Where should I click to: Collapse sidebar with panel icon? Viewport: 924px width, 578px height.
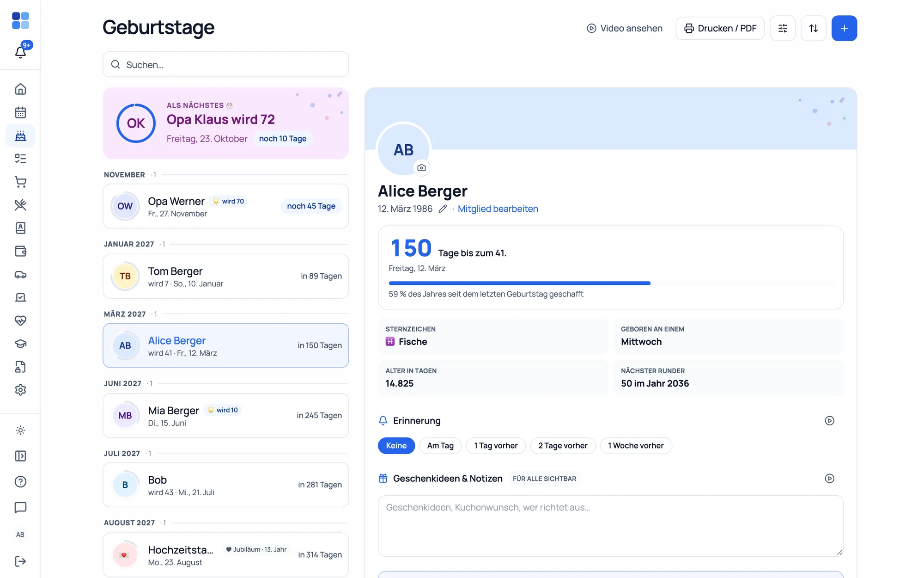pyautogui.click(x=20, y=456)
